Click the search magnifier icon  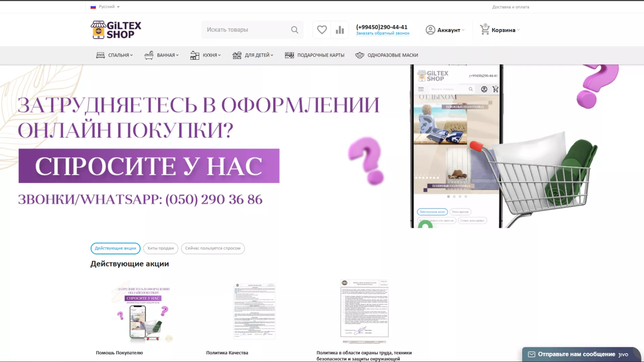294,30
